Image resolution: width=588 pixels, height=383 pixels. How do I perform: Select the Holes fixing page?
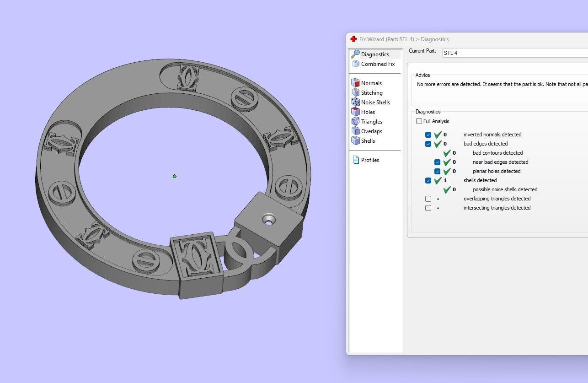363,112
